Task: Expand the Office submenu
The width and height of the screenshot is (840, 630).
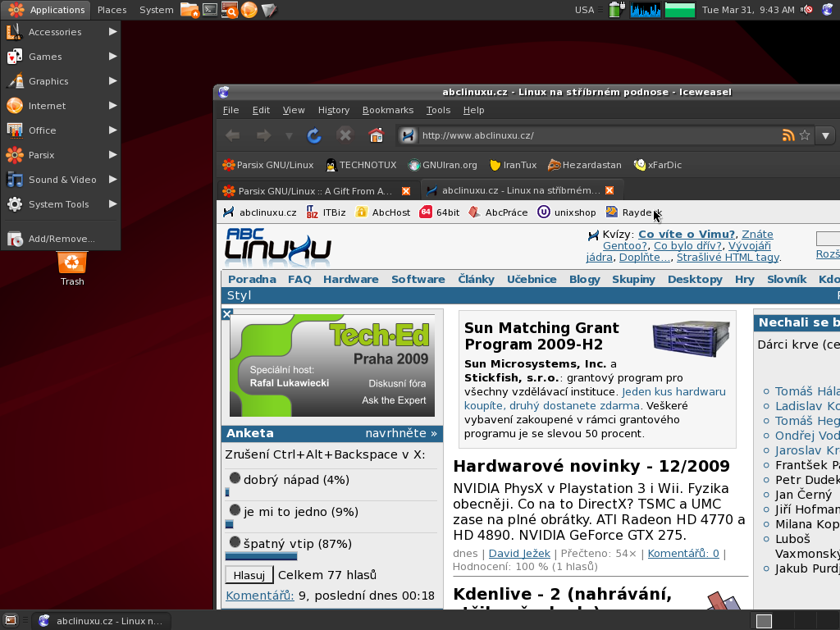Action: tap(61, 130)
